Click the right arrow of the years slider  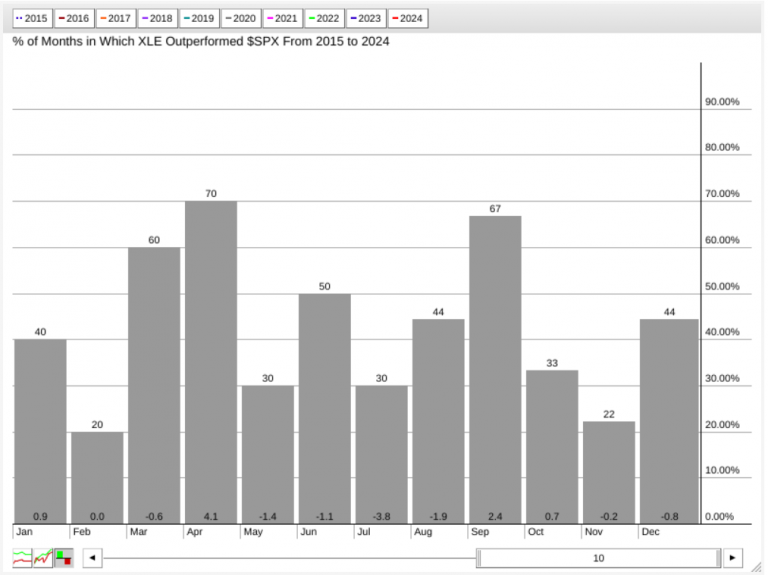pos(733,558)
